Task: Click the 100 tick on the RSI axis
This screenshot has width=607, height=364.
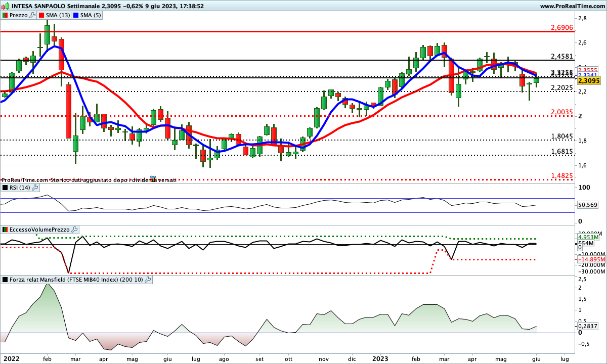Action: click(x=584, y=187)
